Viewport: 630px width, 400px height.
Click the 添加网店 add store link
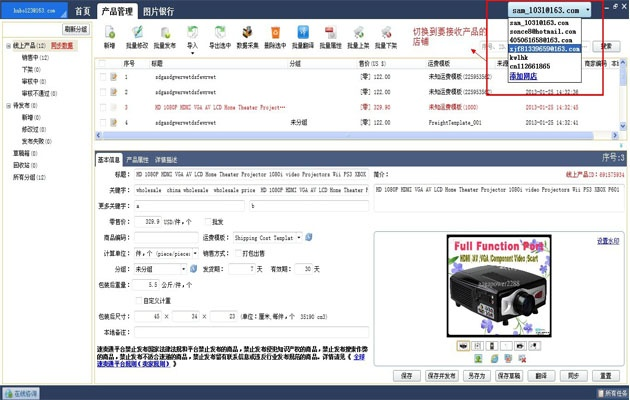click(523, 76)
